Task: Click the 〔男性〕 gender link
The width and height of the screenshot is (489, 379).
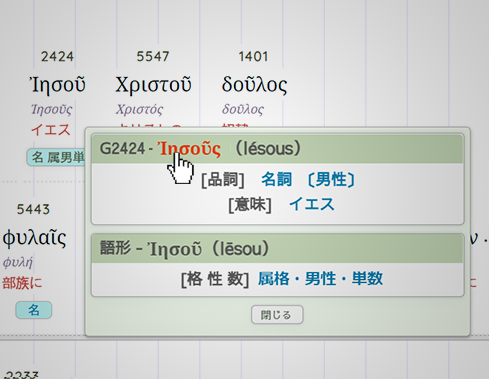Action: pyautogui.click(x=331, y=179)
